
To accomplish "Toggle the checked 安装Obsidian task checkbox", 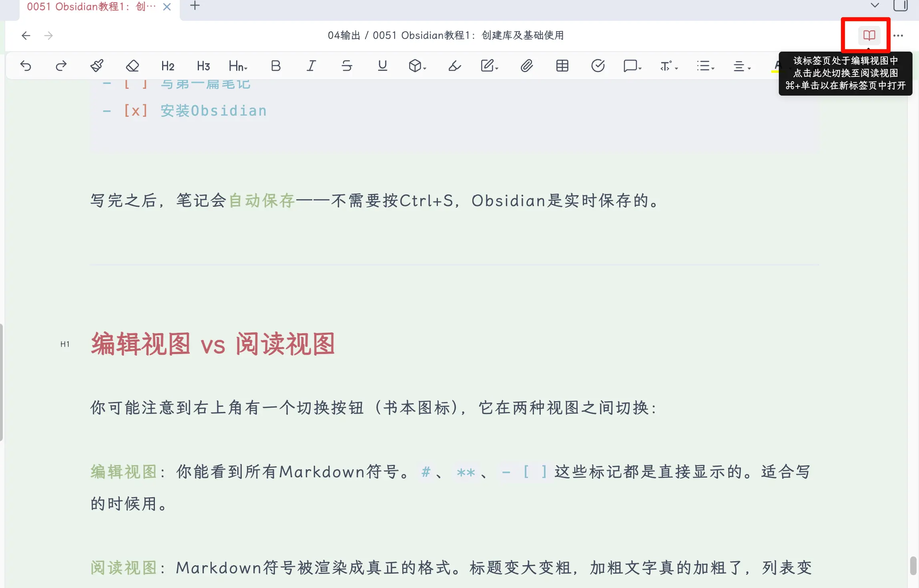I will tap(136, 111).
